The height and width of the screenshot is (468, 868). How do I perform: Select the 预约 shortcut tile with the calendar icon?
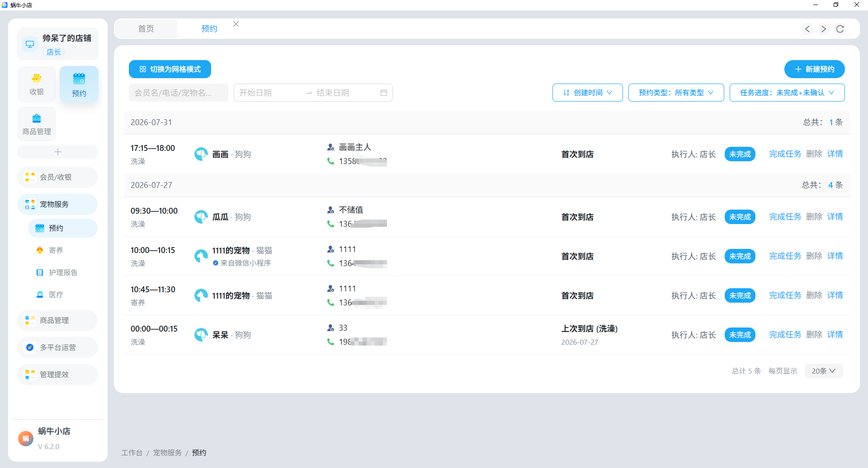pyautogui.click(x=79, y=84)
